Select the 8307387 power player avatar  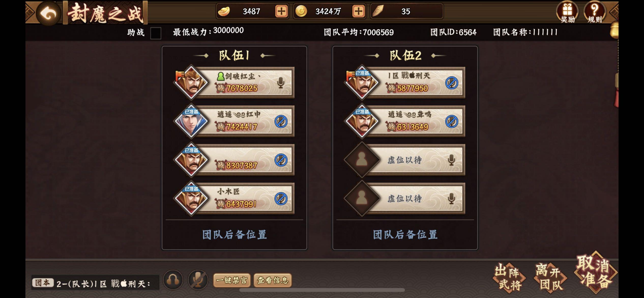[191, 160]
